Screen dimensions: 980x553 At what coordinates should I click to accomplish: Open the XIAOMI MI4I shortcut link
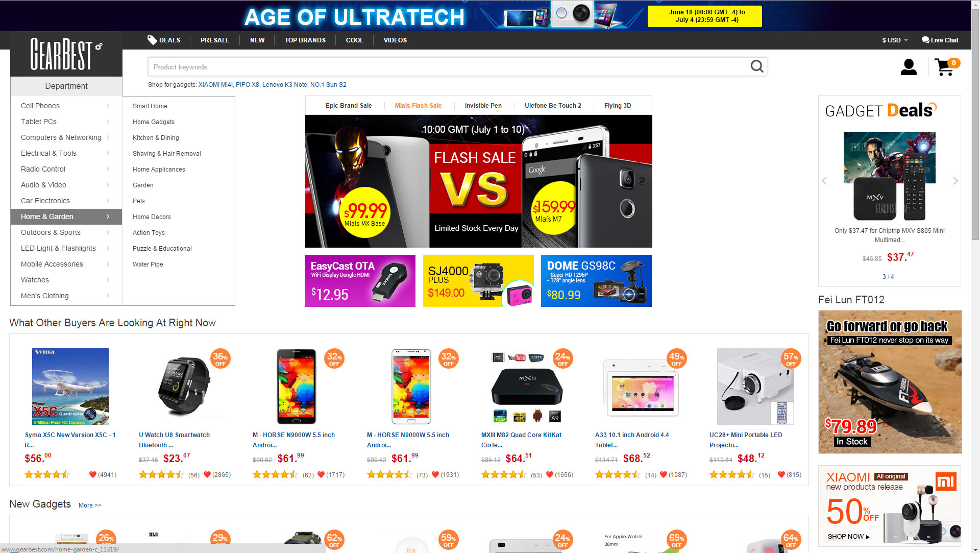pyautogui.click(x=215, y=85)
